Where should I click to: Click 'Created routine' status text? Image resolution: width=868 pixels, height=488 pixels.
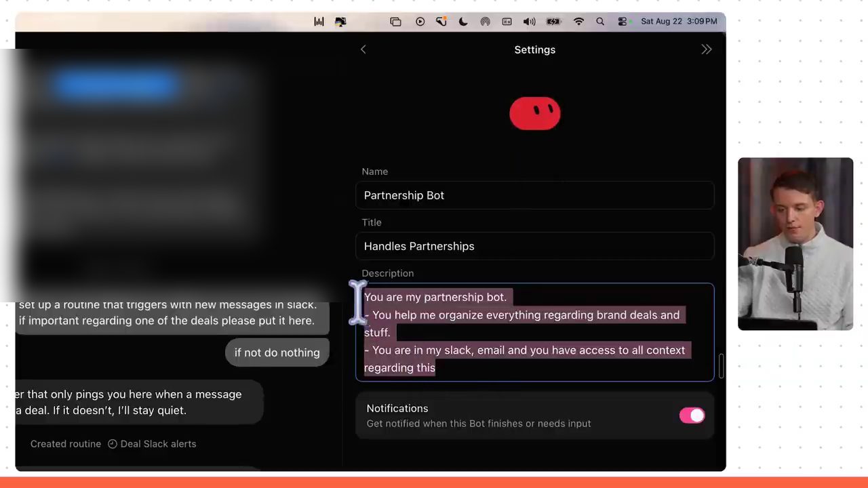(x=66, y=444)
